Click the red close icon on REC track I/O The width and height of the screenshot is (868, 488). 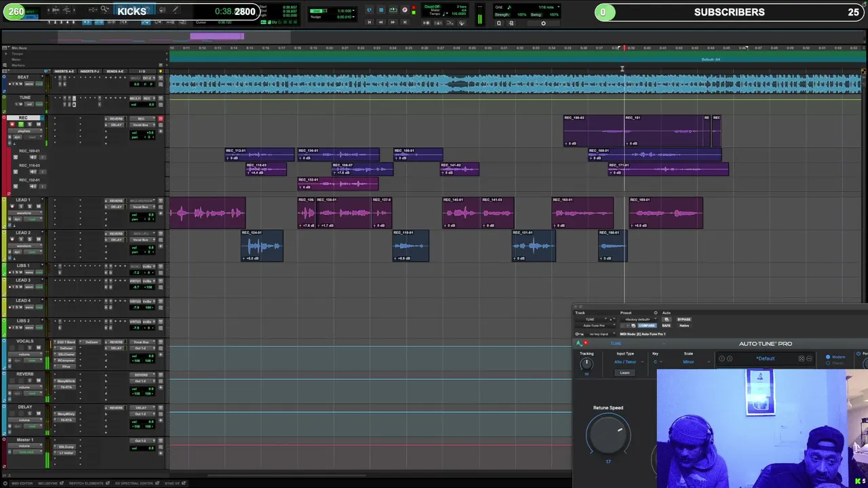pos(161,119)
